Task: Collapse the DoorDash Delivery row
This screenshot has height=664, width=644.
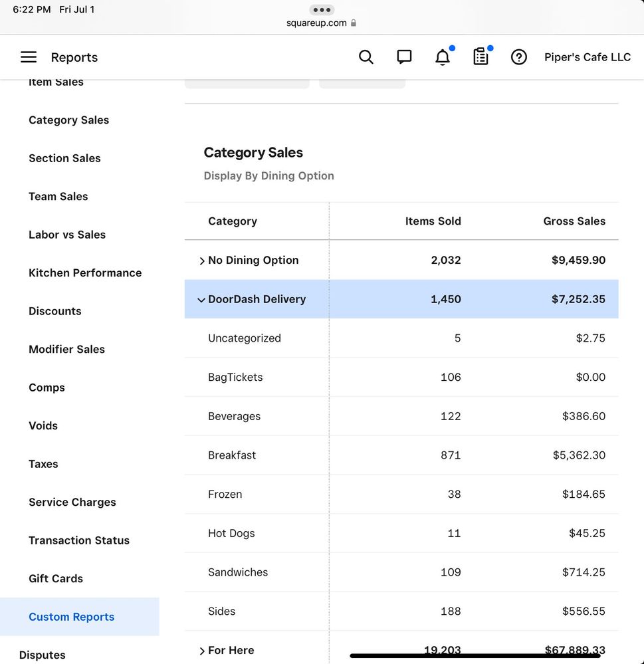Action: coord(201,300)
